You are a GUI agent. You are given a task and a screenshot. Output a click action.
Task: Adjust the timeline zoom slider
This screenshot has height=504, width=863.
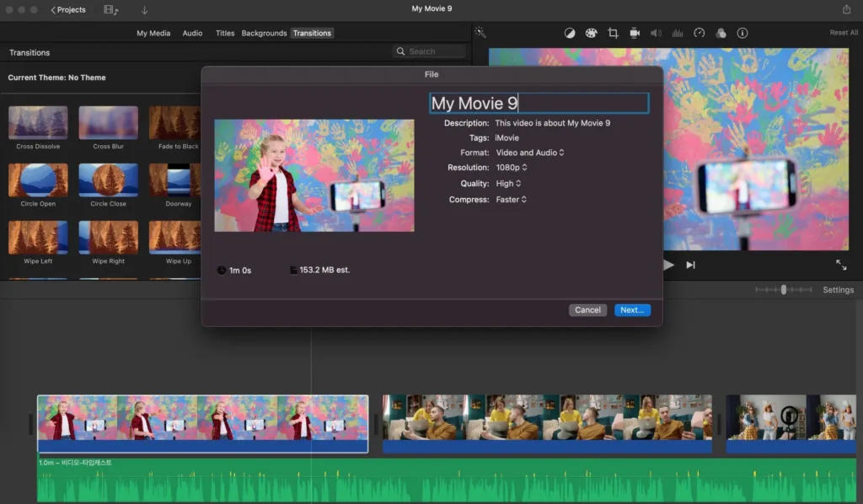(784, 289)
